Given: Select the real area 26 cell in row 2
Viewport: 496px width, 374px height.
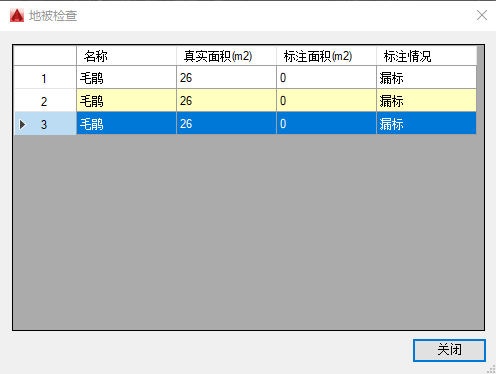Looking at the screenshot, I should click(x=226, y=100).
